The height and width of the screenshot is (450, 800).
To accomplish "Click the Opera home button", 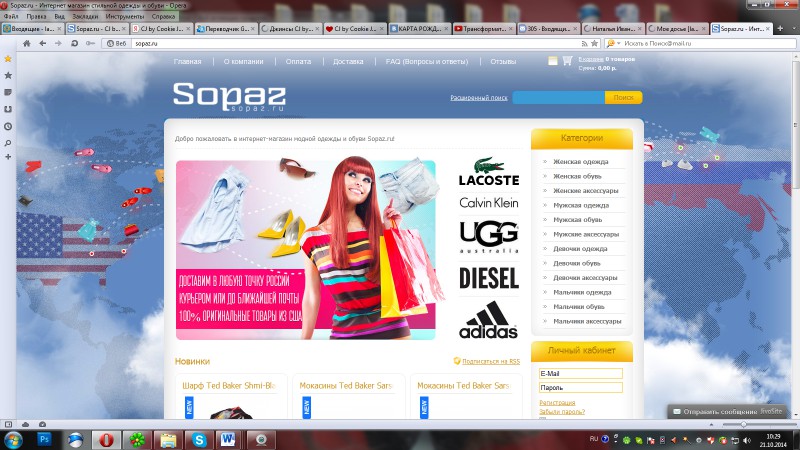I will (x=27, y=43).
